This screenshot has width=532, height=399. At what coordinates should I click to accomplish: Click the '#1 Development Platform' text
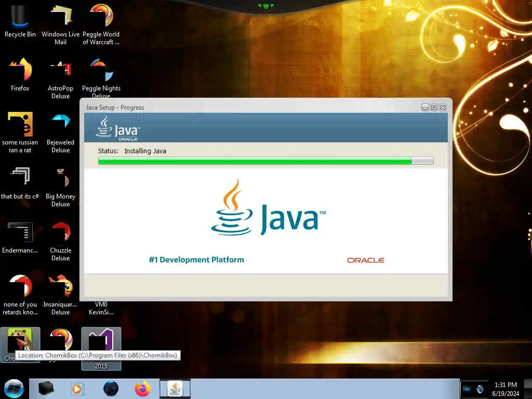[x=196, y=260]
